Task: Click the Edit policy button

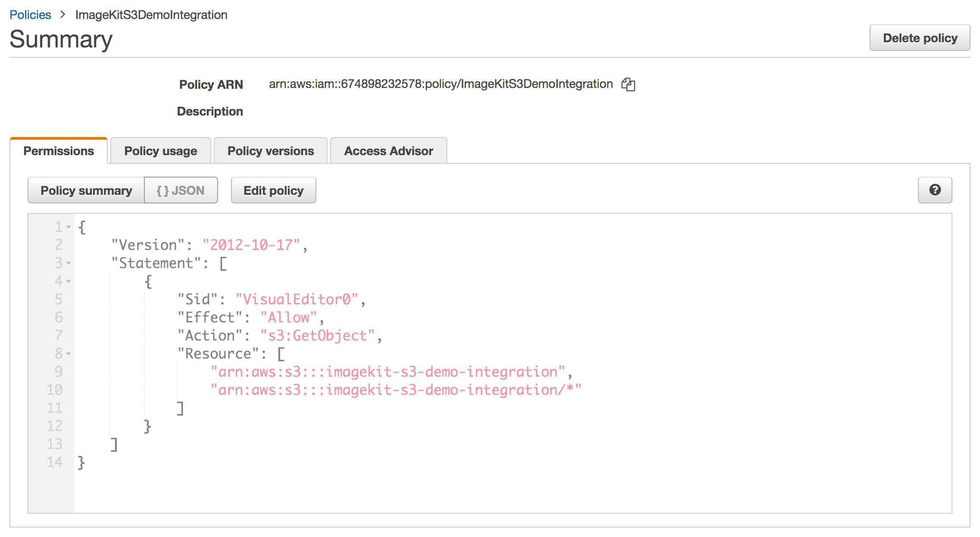Action: pos(274,190)
